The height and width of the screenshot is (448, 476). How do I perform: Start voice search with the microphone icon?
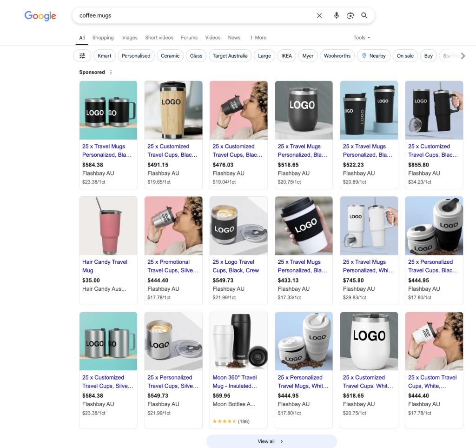[337, 15]
